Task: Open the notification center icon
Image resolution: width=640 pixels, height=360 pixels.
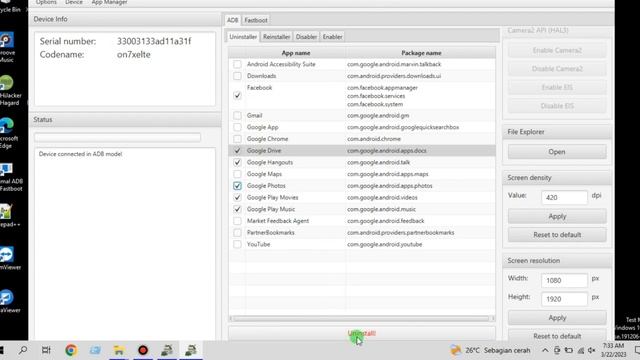Action: (x=637, y=350)
